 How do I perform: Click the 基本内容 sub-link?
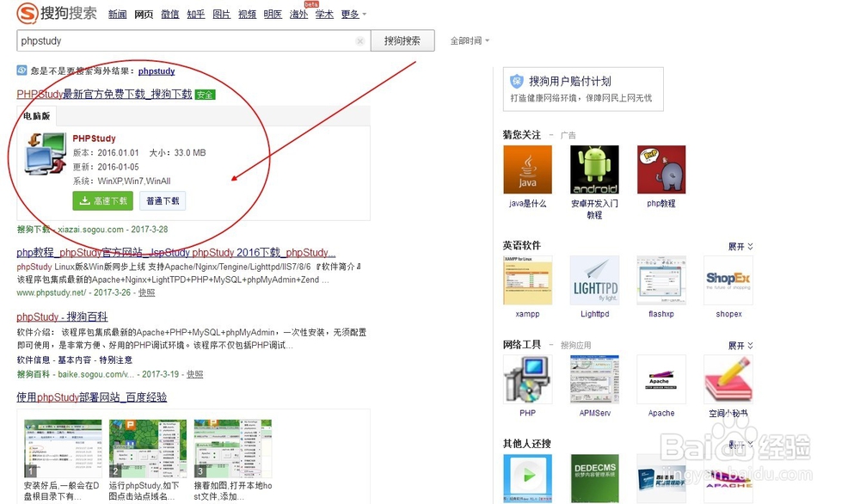(74, 360)
